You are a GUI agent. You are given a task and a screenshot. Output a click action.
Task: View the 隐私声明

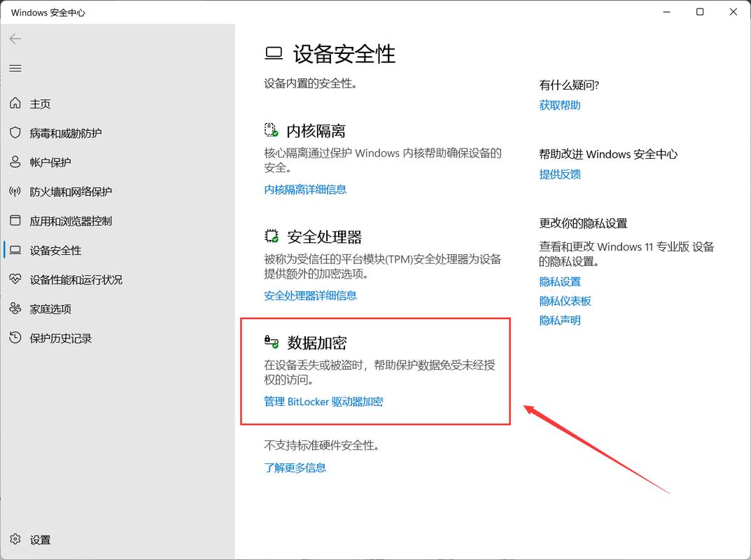tap(560, 320)
